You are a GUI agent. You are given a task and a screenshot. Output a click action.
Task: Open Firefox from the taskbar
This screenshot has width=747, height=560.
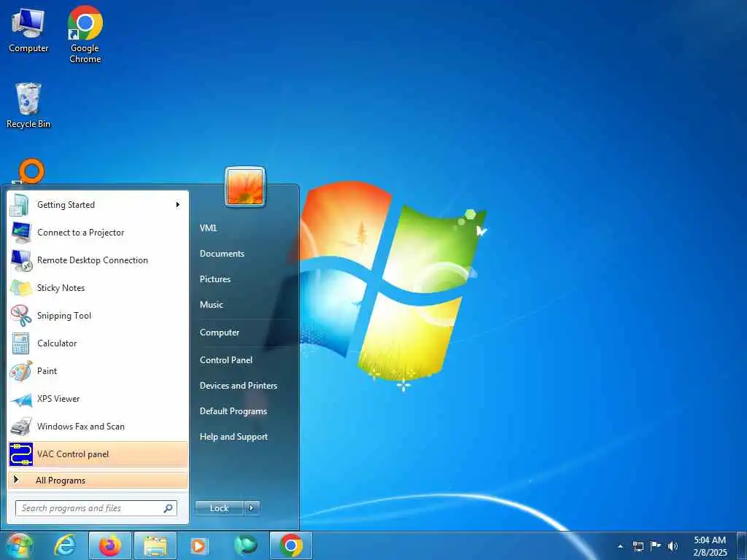[x=110, y=545]
